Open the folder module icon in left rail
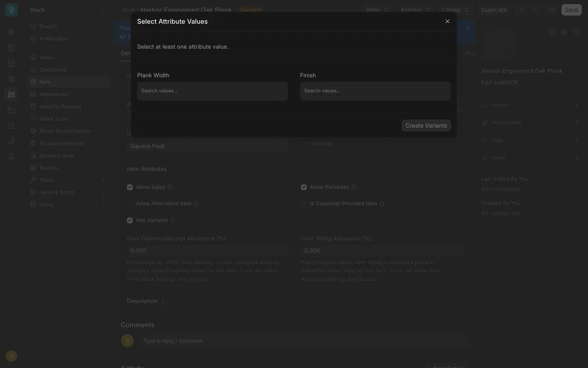This screenshot has width=588, height=368. [x=11, y=110]
